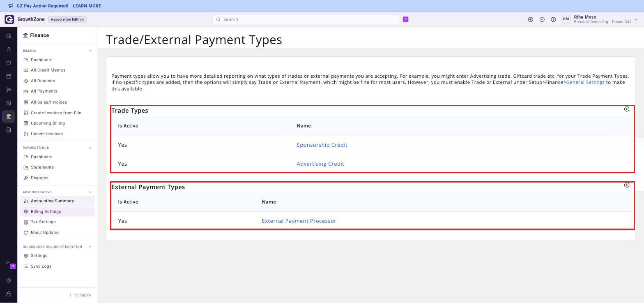
Task: Open the reports document icon in rail
Action: tap(9, 130)
